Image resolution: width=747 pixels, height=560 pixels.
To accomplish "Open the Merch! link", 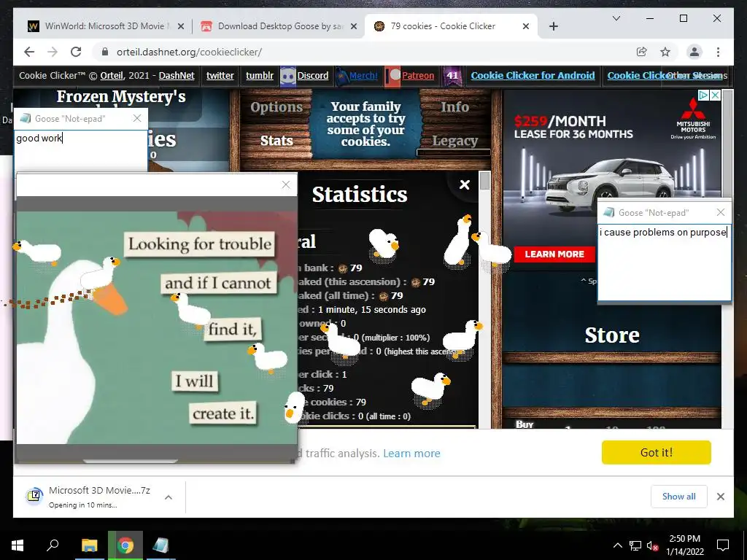I will [363, 76].
